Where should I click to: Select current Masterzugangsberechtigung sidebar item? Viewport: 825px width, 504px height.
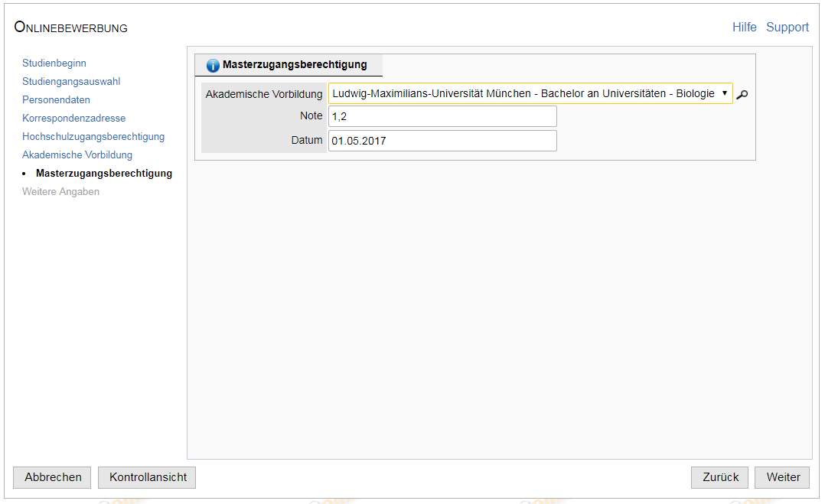tap(103, 174)
